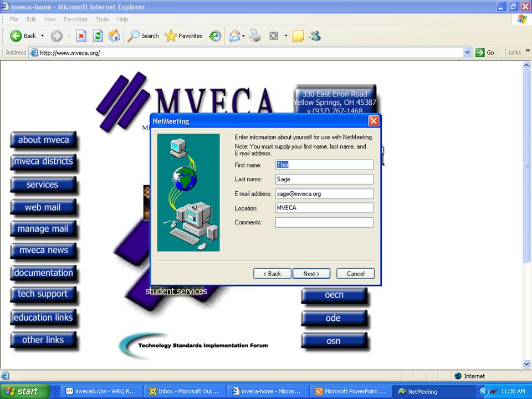Close the NetMeeting dialog with red X

(x=374, y=121)
